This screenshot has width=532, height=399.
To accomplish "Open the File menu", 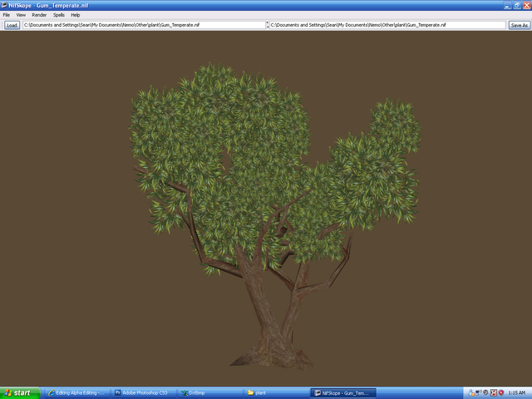I will click(7, 15).
